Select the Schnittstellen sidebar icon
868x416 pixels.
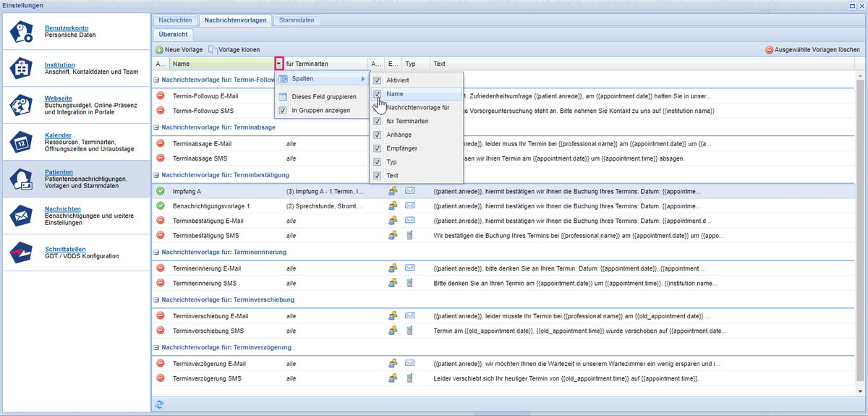click(22, 252)
